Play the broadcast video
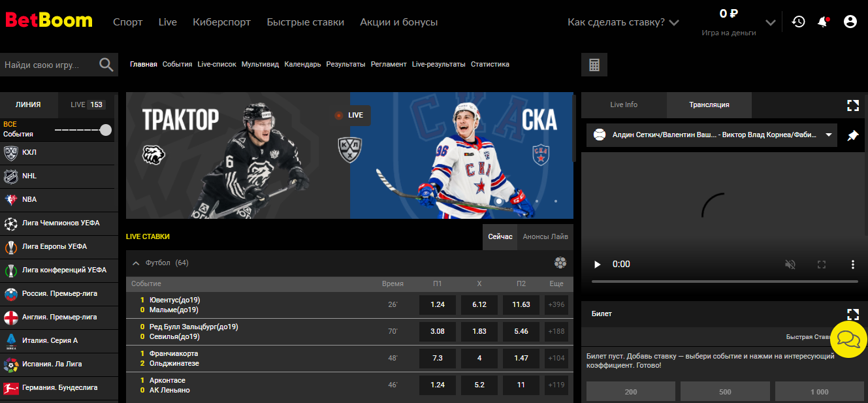Image resolution: width=868 pixels, height=403 pixels. coord(596,265)
